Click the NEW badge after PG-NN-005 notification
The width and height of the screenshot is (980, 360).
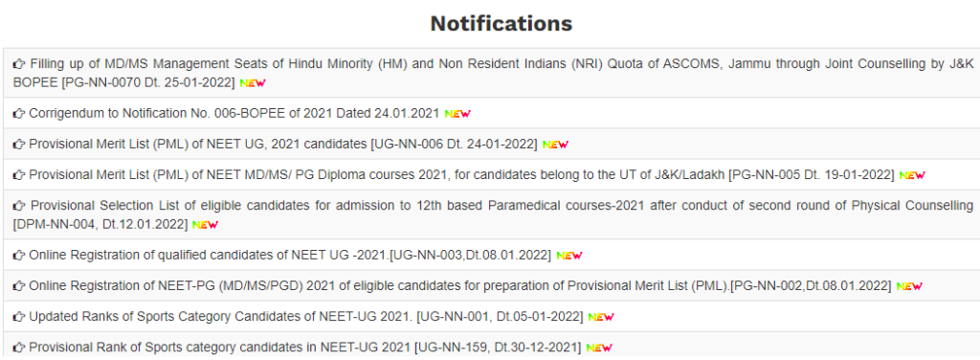(912, 175)
